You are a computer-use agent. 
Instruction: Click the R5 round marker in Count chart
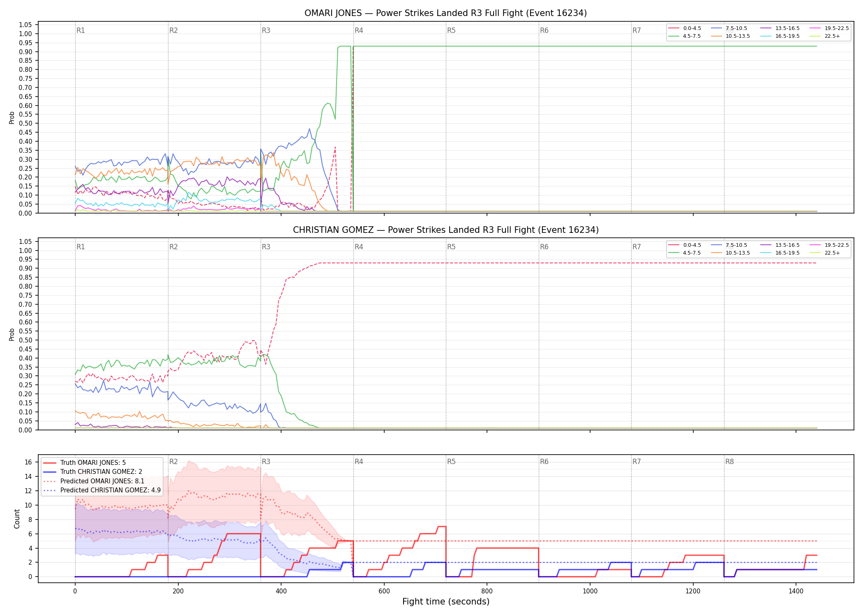451,462
